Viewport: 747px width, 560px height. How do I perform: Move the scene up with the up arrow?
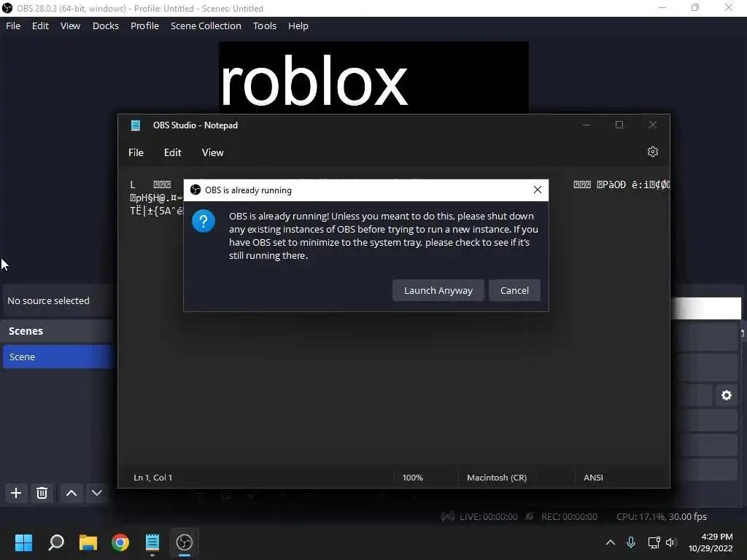coord(71,493)
